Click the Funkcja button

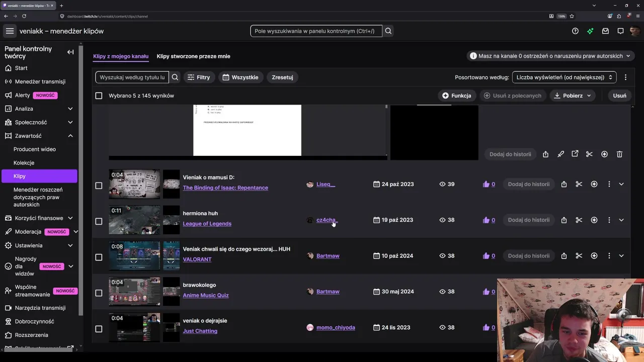coord(457,96)
